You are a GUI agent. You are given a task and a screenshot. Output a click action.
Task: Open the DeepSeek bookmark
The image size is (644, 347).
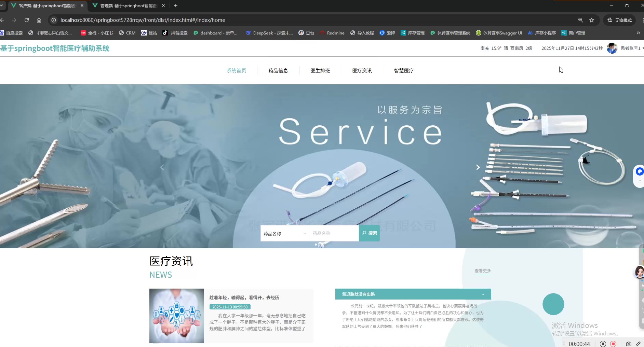click(x=269, y=33)
